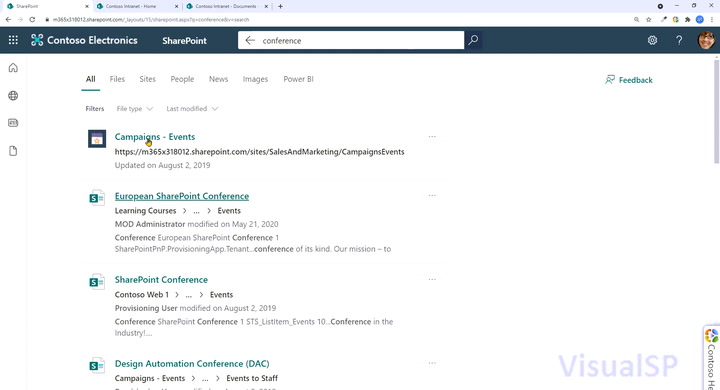
Task: Switch to the Sites tab
Action: click(147, 79)
